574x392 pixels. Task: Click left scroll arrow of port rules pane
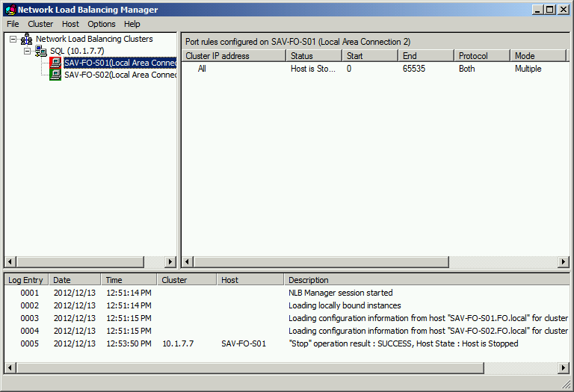(x=188, y=262)
